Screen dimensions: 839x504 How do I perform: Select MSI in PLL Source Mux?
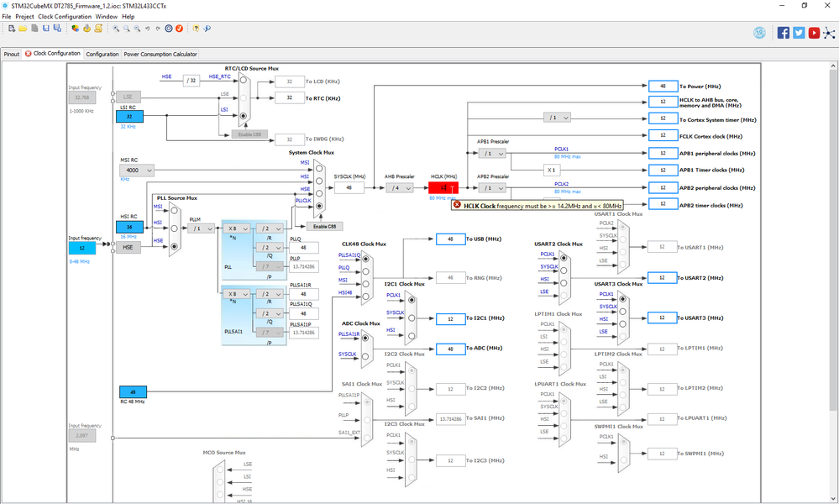point(175,211)
